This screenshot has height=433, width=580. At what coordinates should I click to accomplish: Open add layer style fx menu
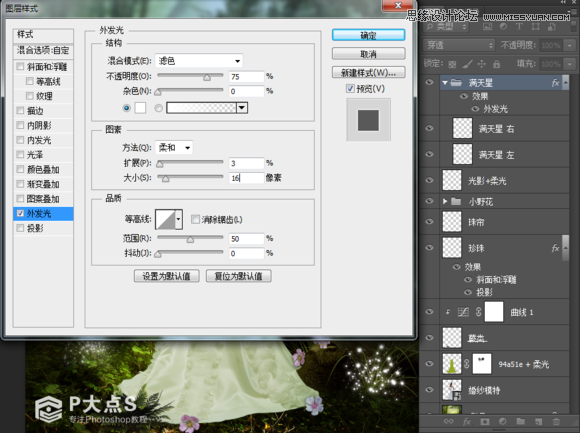(467, 422)
